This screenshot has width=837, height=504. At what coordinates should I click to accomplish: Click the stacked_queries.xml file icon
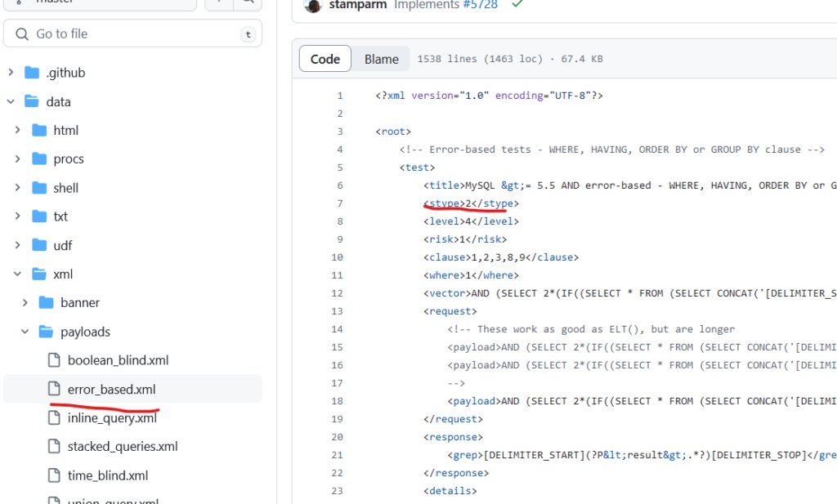coord(54,446)
